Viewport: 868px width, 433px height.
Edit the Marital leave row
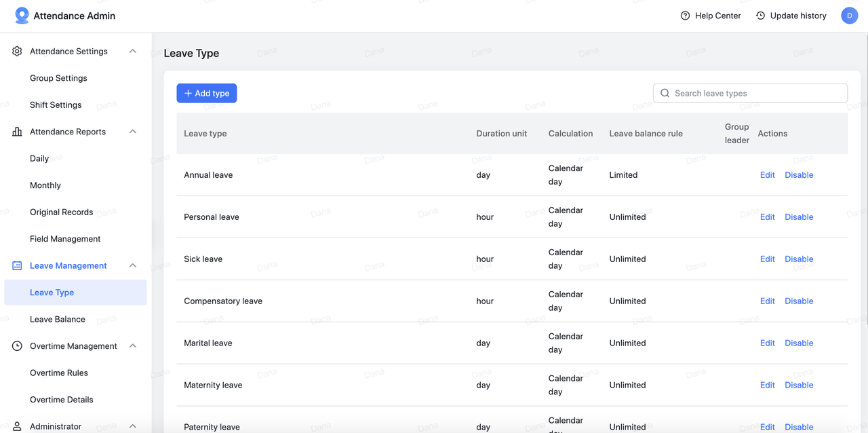click(x=767, y=343)
